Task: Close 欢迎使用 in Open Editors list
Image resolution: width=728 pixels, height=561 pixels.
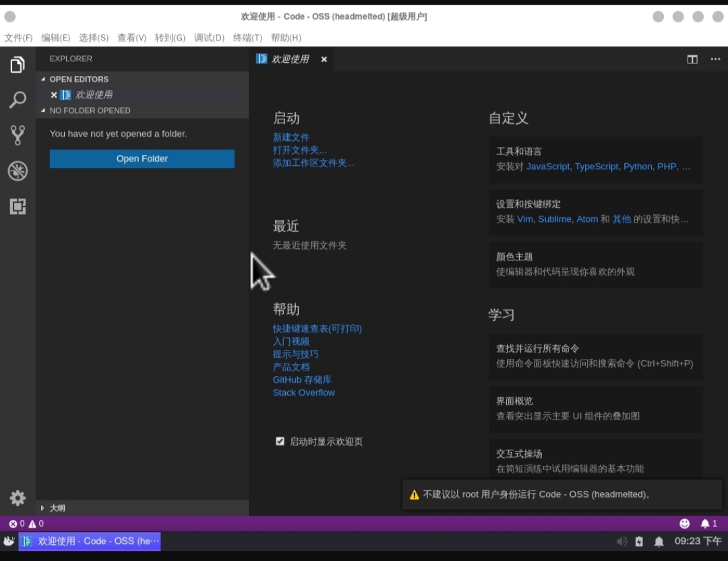Action: (x=54, y=95)
